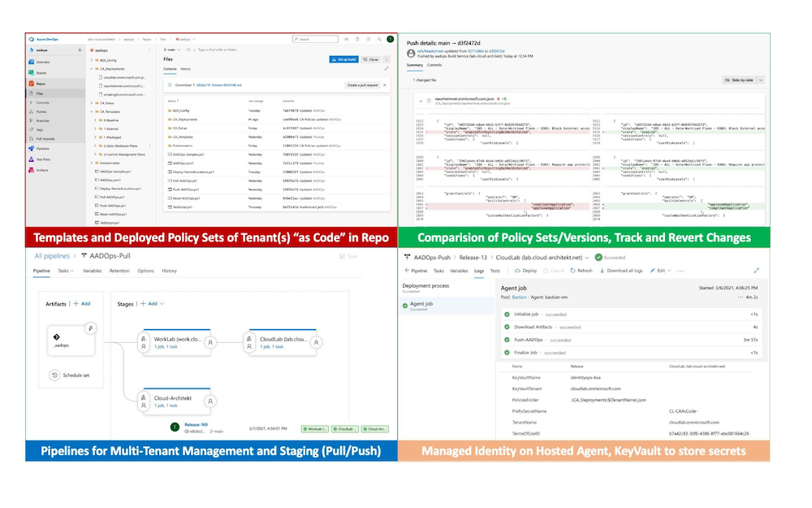Expand the CA_Extras folder in tree
812x508 pixels.
[x=92, y=103]
